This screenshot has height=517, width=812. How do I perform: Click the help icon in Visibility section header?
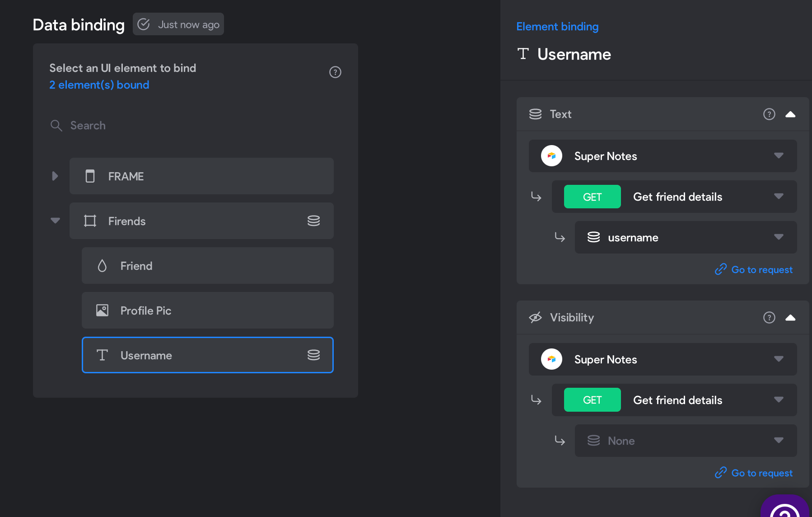[x=769, y=318]
